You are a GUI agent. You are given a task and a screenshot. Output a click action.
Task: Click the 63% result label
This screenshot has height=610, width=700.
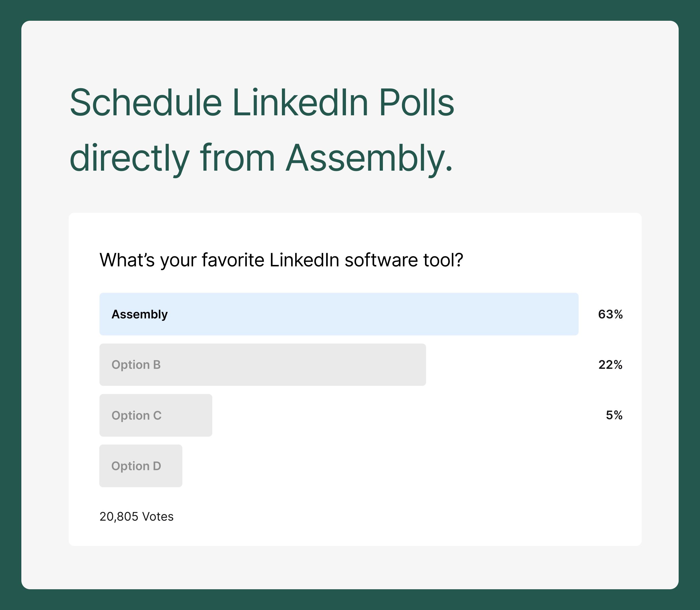click(611, 314)
